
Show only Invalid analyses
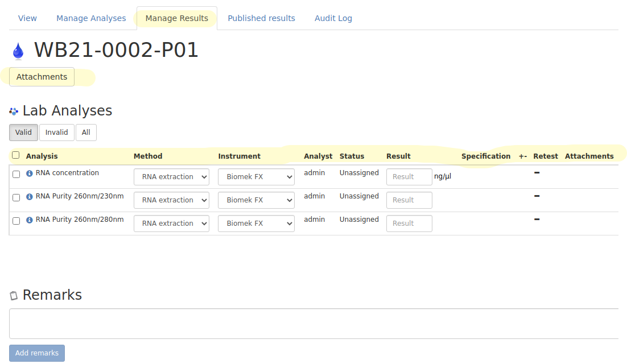56,132
